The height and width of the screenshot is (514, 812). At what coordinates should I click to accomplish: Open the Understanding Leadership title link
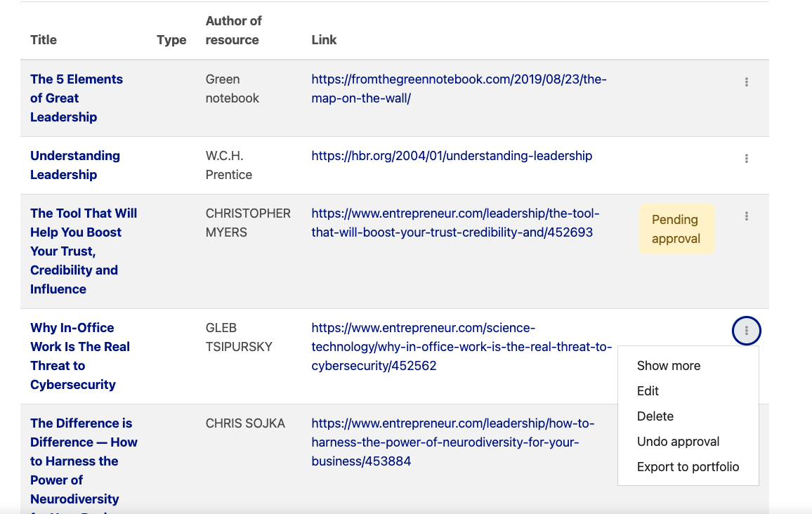[74, 165]
